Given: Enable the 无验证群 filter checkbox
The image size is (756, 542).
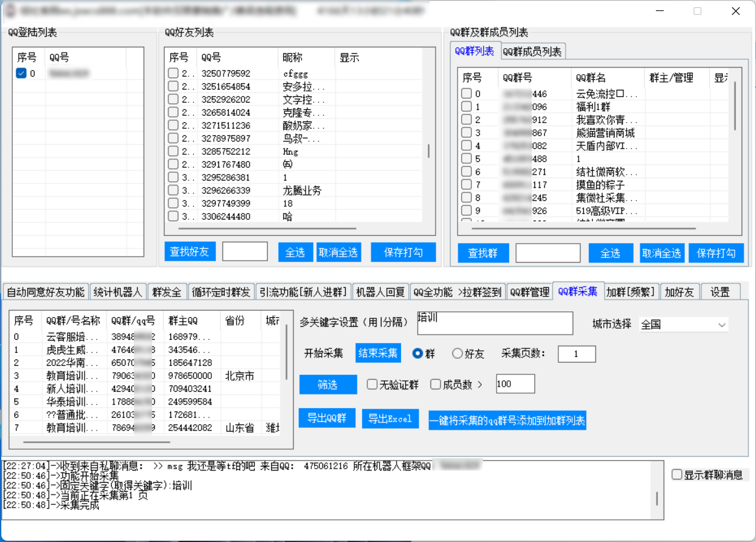Looking at the screenshot, I should [372, 384].
